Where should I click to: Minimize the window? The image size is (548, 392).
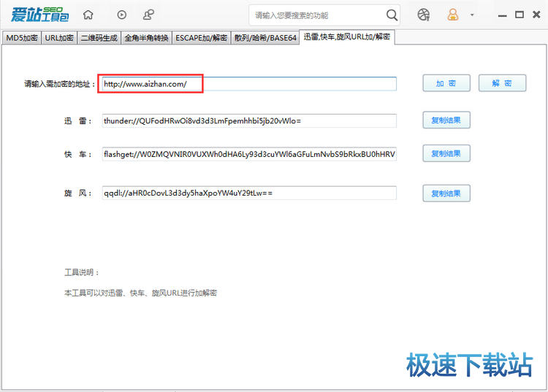click(502, 15)
